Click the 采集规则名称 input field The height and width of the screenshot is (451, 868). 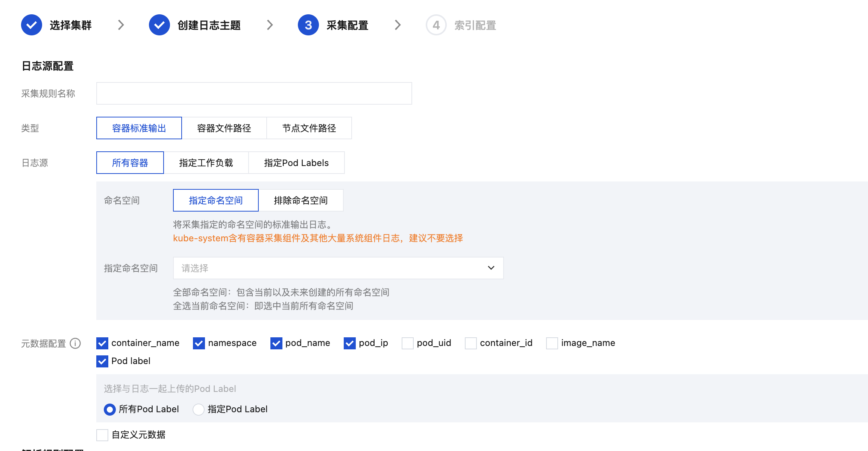pos(254,93)
